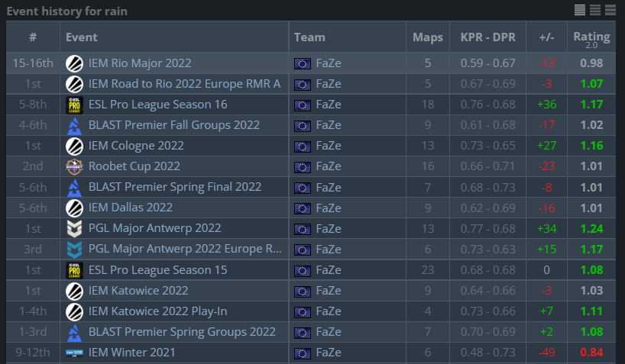This screenshot has height=364, width=625.
Task: Click the 9-12th placement cell
Action: click(x=33, y=353)
